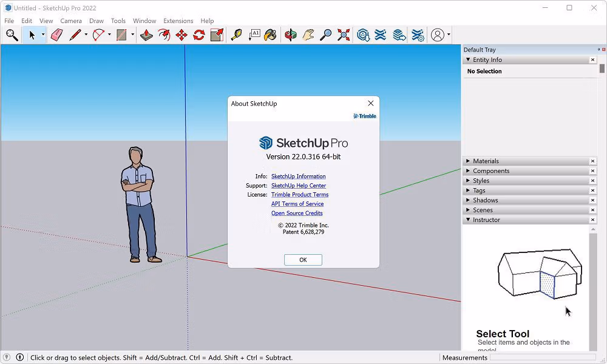The height and width of the screenshot is (364, 607).
Task: Open the account icon dropdown arrow
Action: [x=449, y=35]
